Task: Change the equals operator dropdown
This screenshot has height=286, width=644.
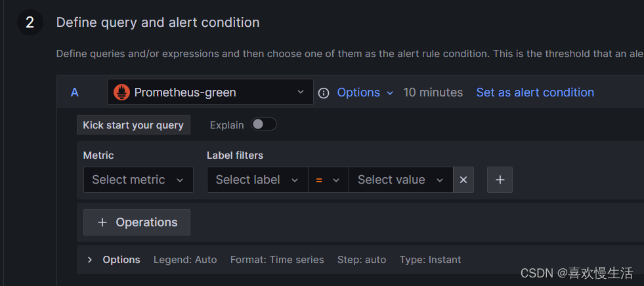Action: tap(328, 180)
